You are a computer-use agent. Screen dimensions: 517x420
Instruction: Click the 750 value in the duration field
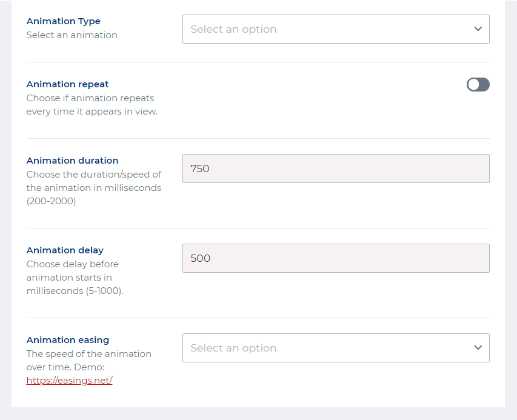tap(200, 168)
